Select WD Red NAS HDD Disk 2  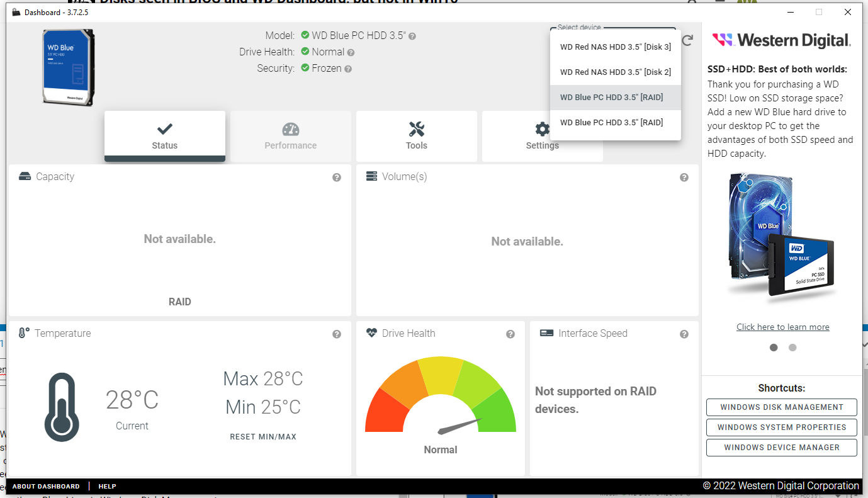click(616, 72)
